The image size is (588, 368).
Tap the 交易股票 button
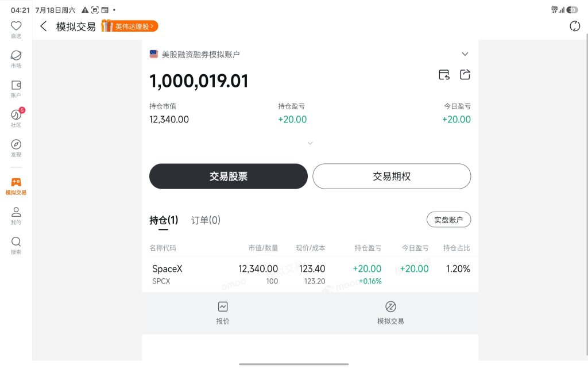(229, 176)
